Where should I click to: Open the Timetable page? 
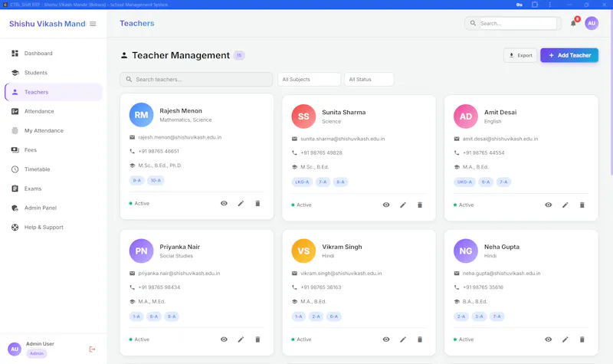pyautogui.click(x=54, y=169)
